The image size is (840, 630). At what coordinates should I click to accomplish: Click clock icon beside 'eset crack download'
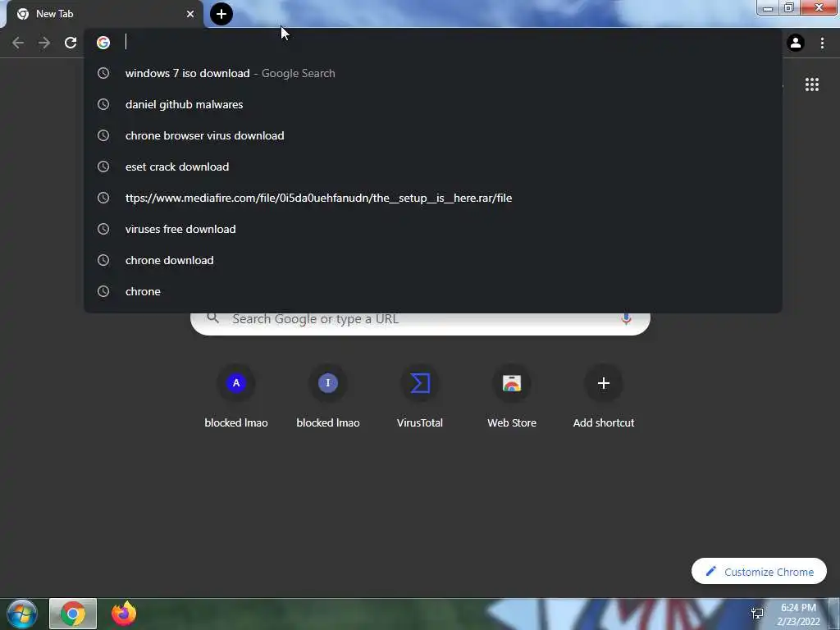tap(103, 167)
